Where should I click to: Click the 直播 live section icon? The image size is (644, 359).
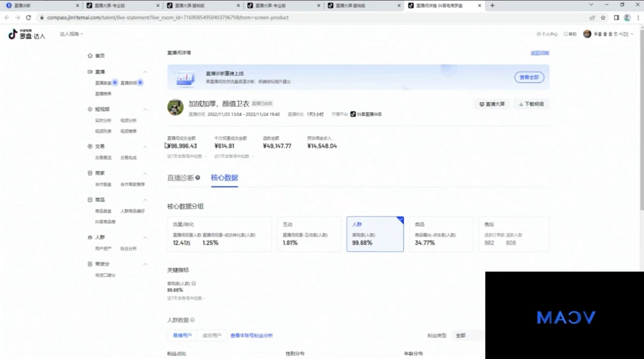pyautogui.click(x=90, y=71)
